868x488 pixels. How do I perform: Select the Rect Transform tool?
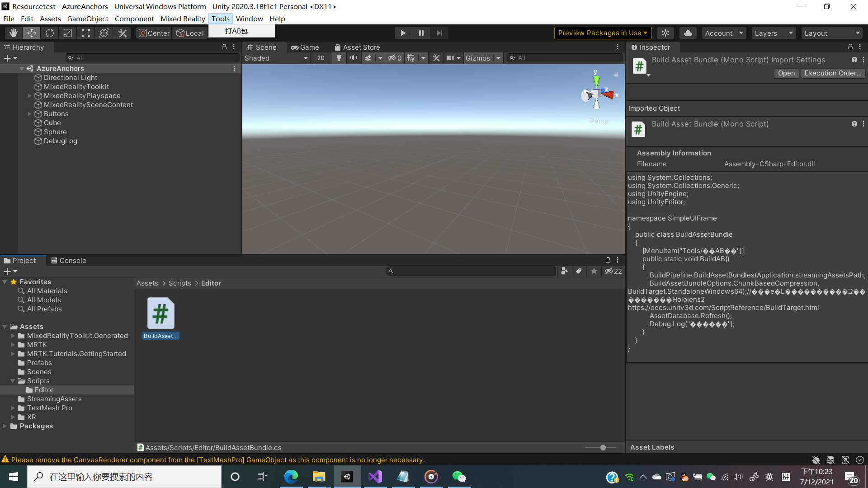click(x=85, y=33)
